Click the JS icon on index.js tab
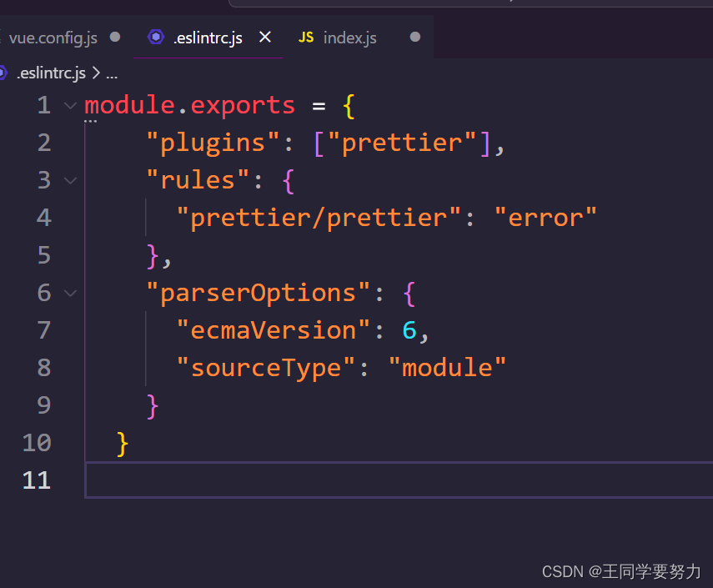Screen dimensions: 713x588 [305, 37]
